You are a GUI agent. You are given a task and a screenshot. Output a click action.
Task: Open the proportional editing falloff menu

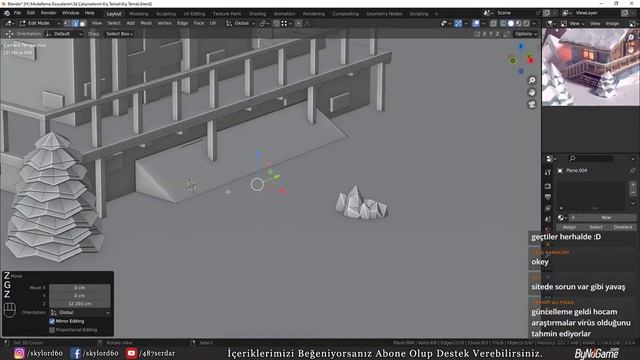click(307, 23)
